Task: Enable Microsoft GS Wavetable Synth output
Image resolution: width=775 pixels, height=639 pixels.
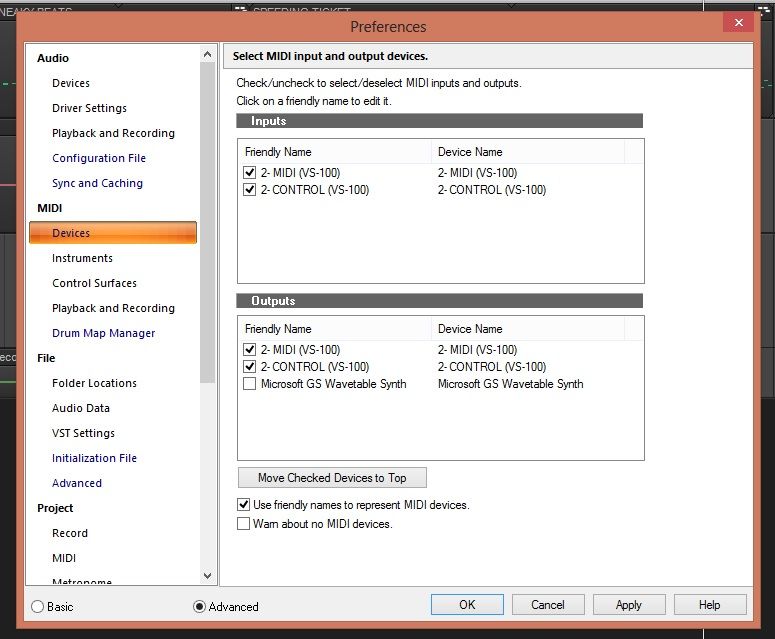Action: click(250, 384)
